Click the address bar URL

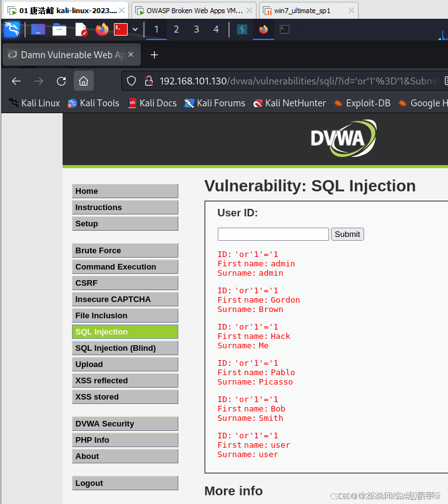[299, 81]
